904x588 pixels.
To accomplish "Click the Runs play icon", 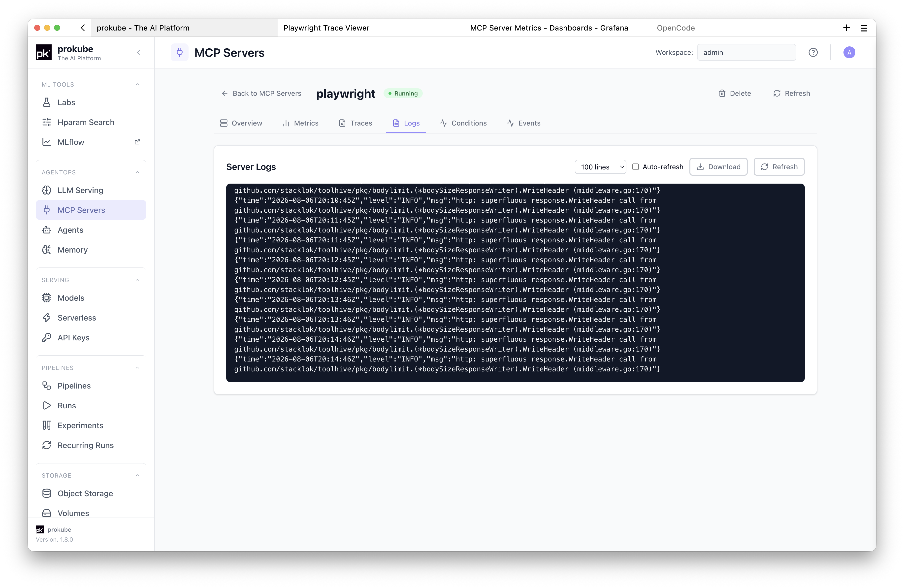I will coord(46,405).
